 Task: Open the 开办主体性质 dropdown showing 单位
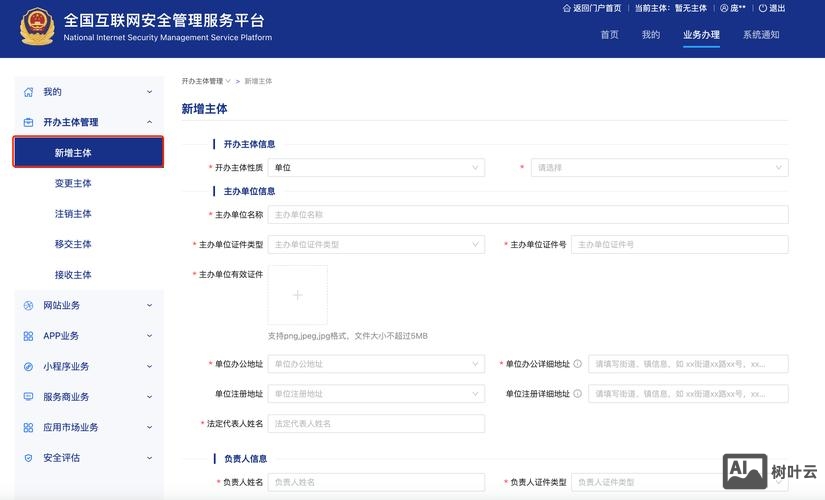[x=376, y=168]
